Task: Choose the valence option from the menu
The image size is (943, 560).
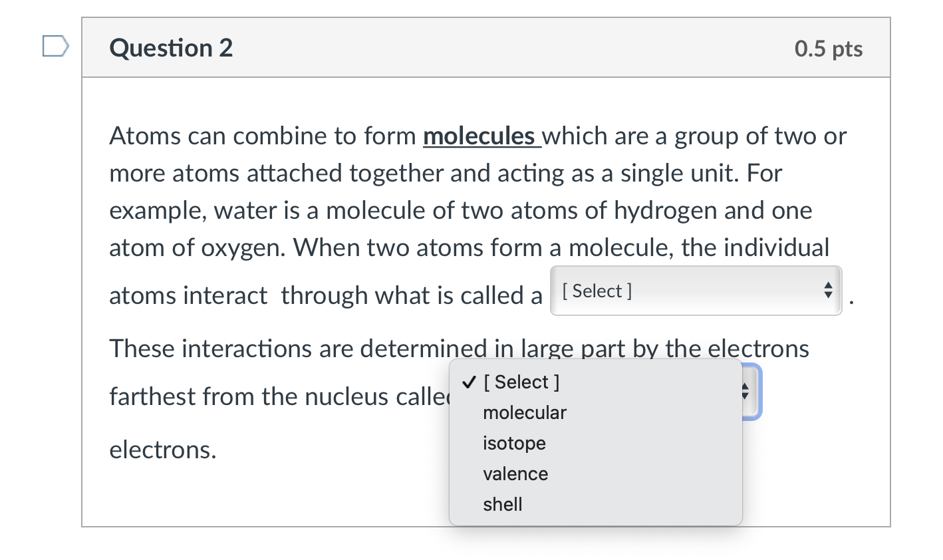Action: click(515, 474)
